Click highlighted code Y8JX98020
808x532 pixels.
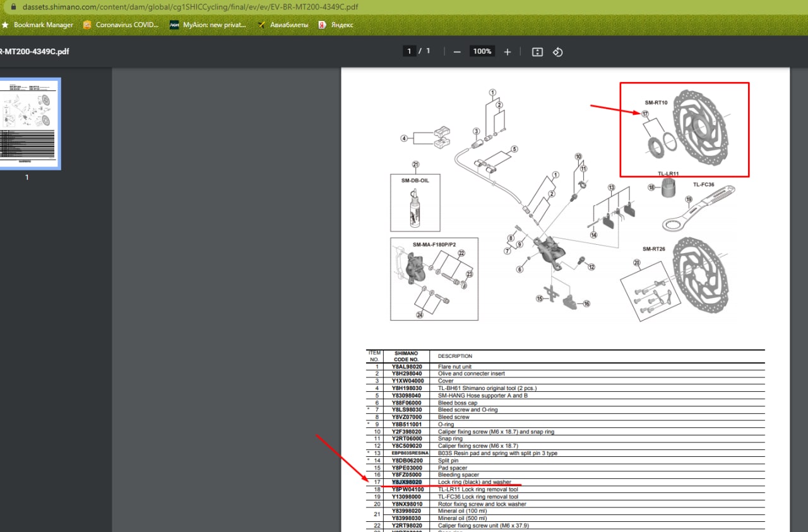tap(407, 482)
